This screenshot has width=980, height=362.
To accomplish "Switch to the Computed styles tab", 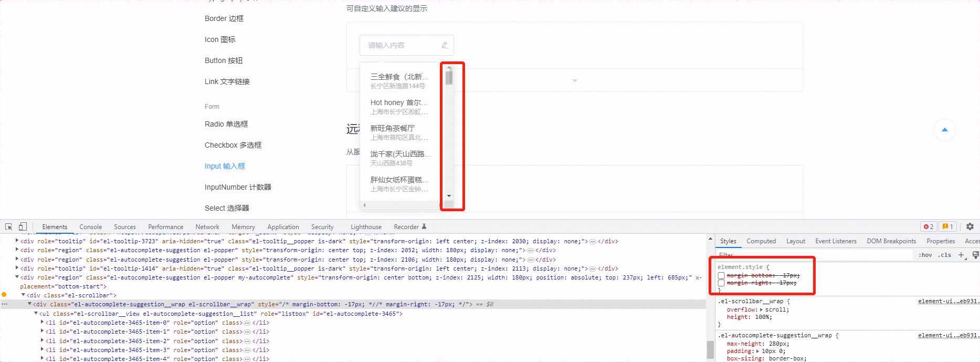I will click(x=761, y=241).
